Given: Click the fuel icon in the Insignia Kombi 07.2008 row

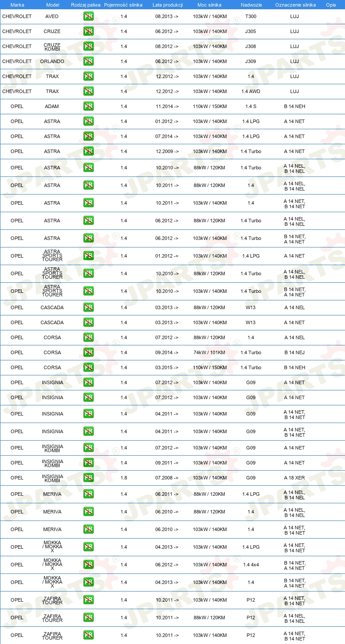Looking at the screenshot, I should coord(88,478).
